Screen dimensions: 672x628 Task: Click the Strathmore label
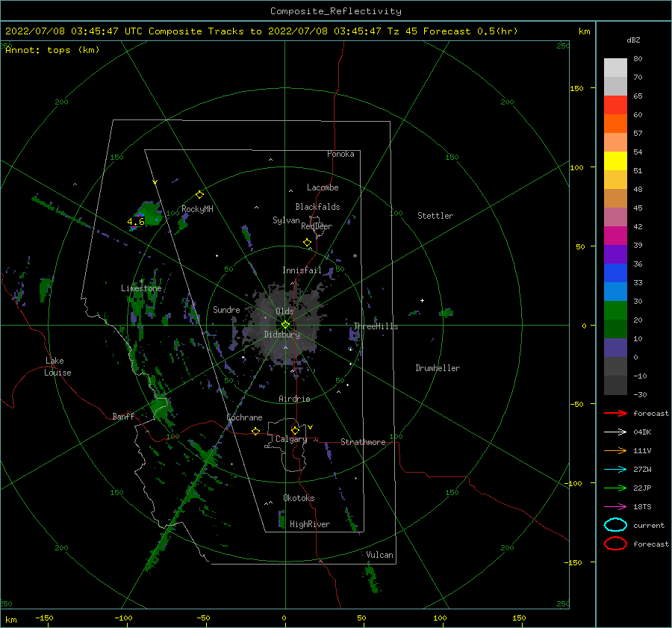[x=363, y=442]
